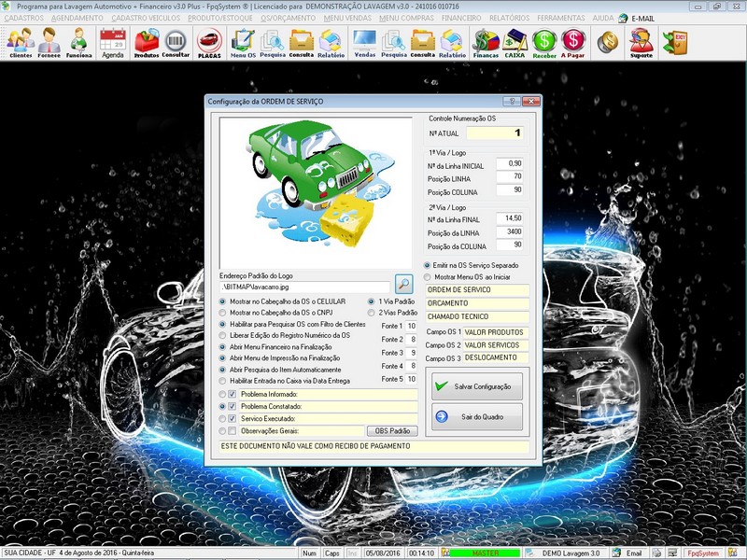Open the FINANCEIRO menu
The image size is (747, 560).
point(461,18)
